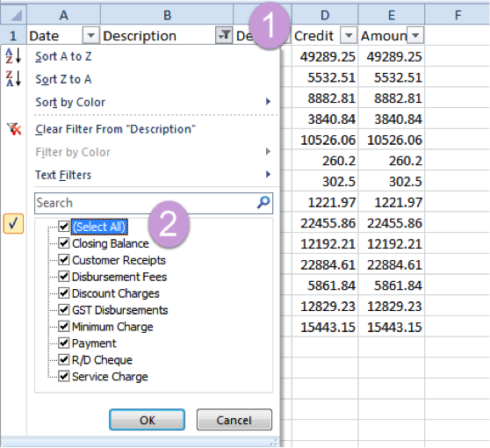Image resolution: width=490 pixels, height=448 pixels.
Task: Uncheck the GST Disbursements checkbox
Action: click(x=64, y=309)
